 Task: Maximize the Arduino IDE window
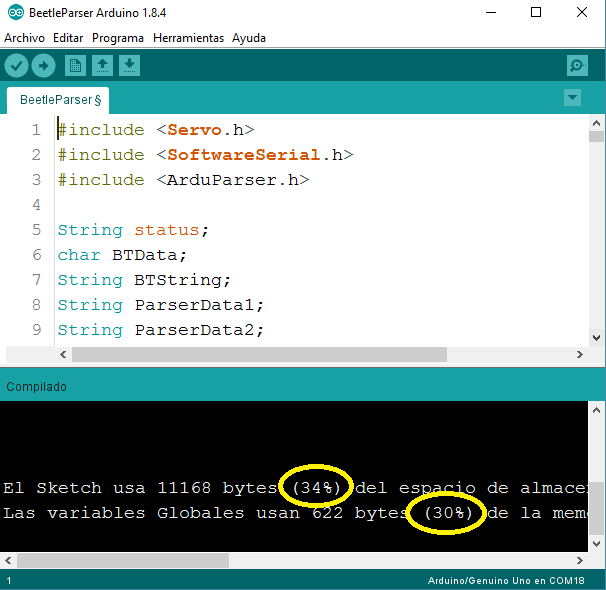[536, 12]
